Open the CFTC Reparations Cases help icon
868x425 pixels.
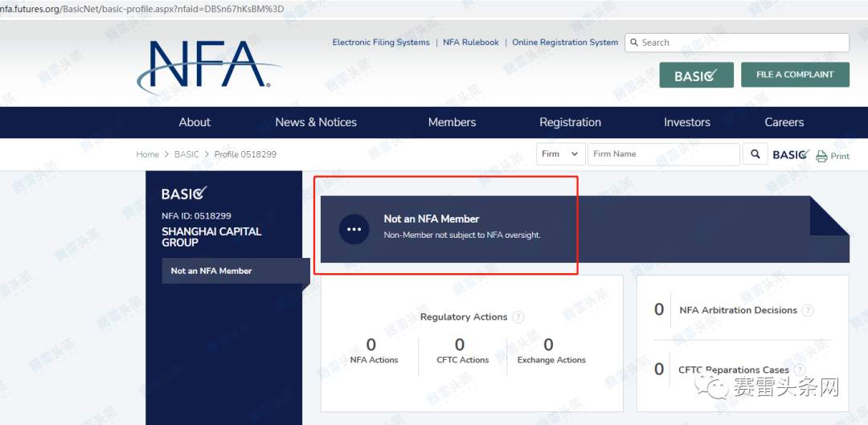click(800, 370)
